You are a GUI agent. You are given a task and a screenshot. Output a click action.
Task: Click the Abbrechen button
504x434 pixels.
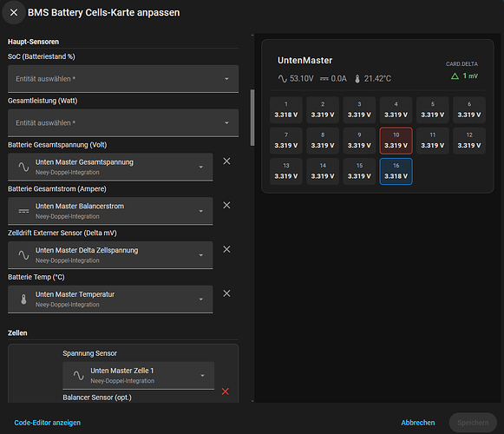tap(418, 423)
